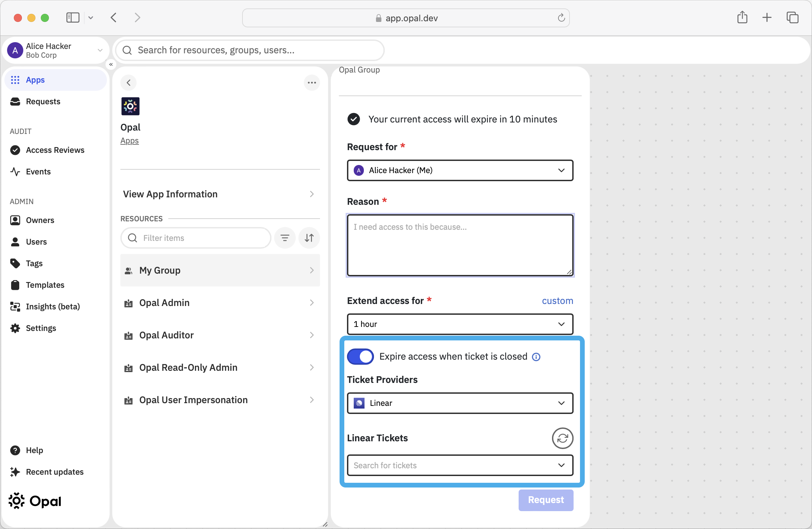This screenshot has height=529, width=812.
Task: Show Safari tab overview
Action: tap(792, 18)
